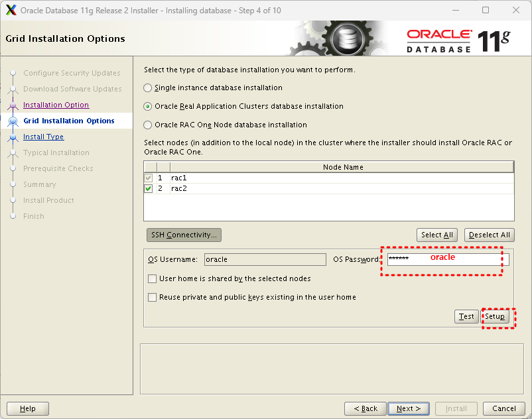The height and width of the screenshot is (419, 532).
Task: Click Deselect All nodes button
Action: pyautogui.click(x=490, y=235)
